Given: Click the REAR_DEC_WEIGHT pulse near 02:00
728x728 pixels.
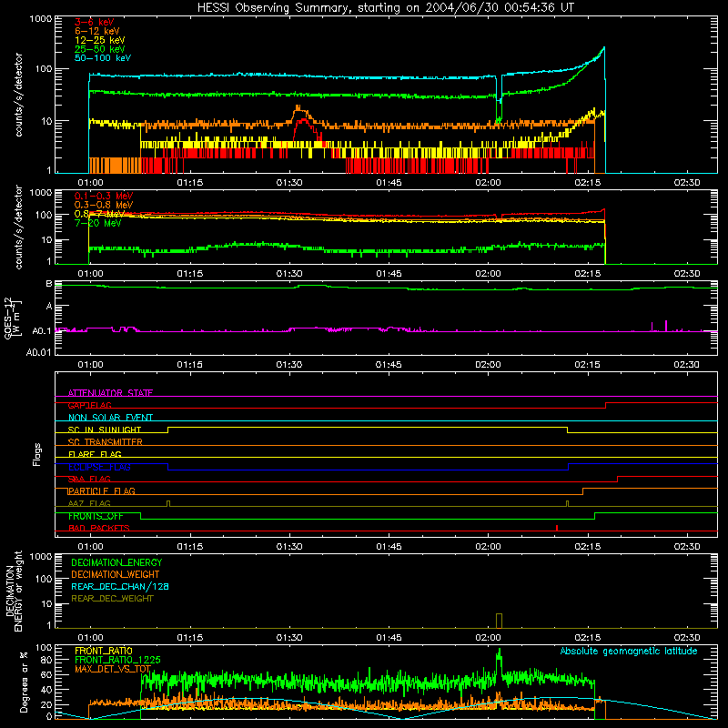Looking at the screenshot, I should (499, 621).
